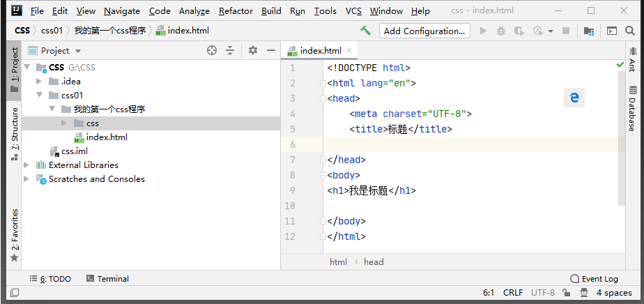Expand the css subfolder arrow
The width and height of the screenshot is (644, 304).
pos(64,123)
